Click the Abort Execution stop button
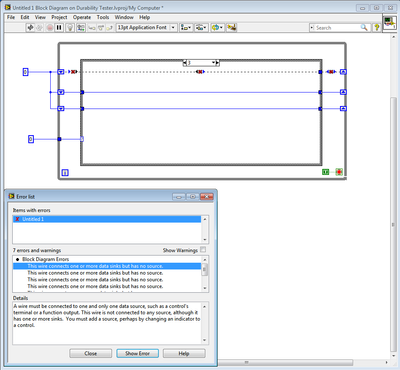 tap(50, 28)
